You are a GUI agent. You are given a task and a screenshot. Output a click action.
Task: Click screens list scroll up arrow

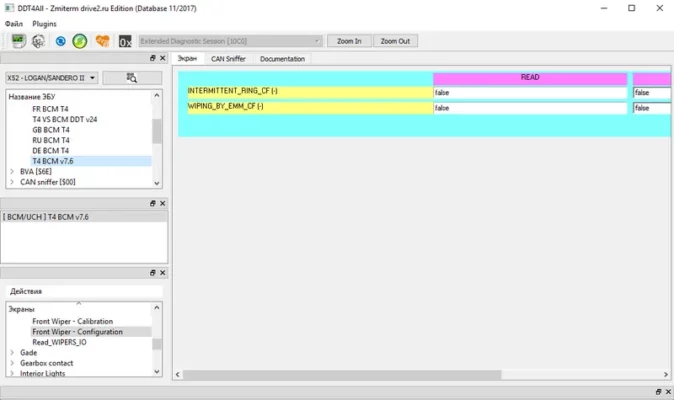pos(157,308)
